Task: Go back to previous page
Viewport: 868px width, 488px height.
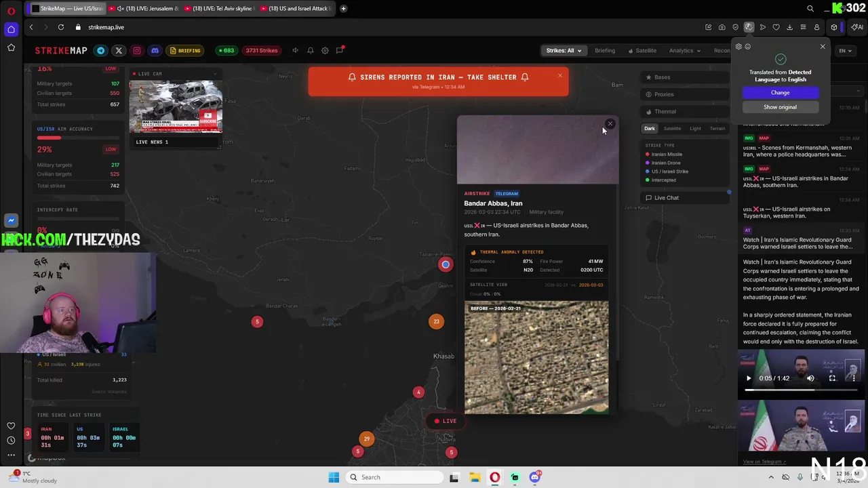Action: (x=31, y=27)
